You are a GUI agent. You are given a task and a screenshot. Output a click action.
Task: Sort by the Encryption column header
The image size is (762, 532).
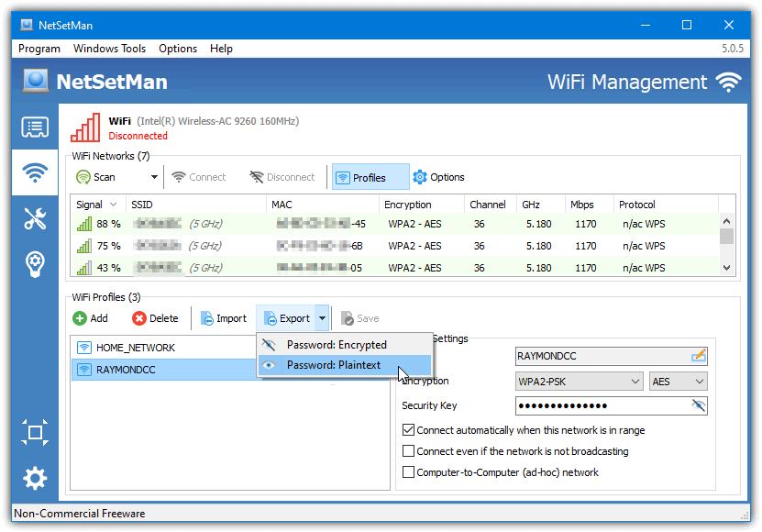(421, 205)
